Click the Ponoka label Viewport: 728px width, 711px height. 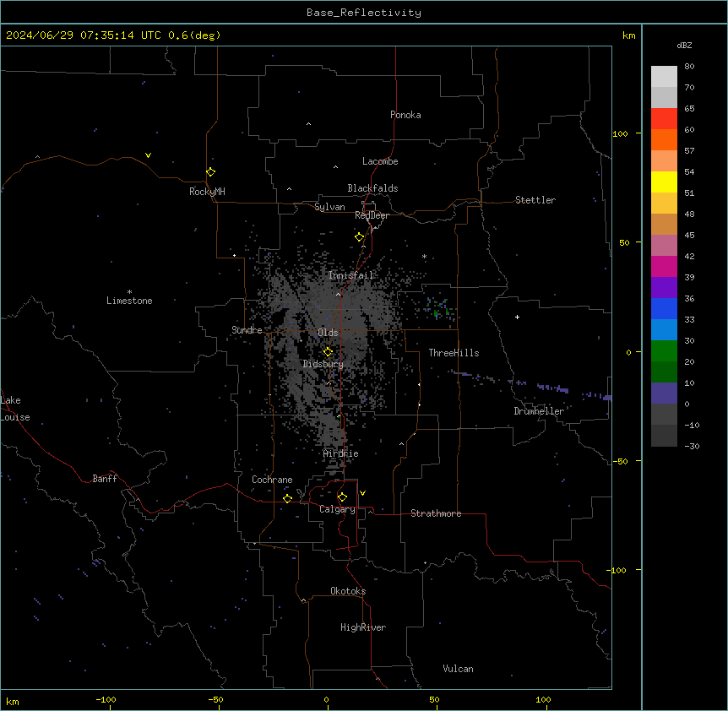405,115
